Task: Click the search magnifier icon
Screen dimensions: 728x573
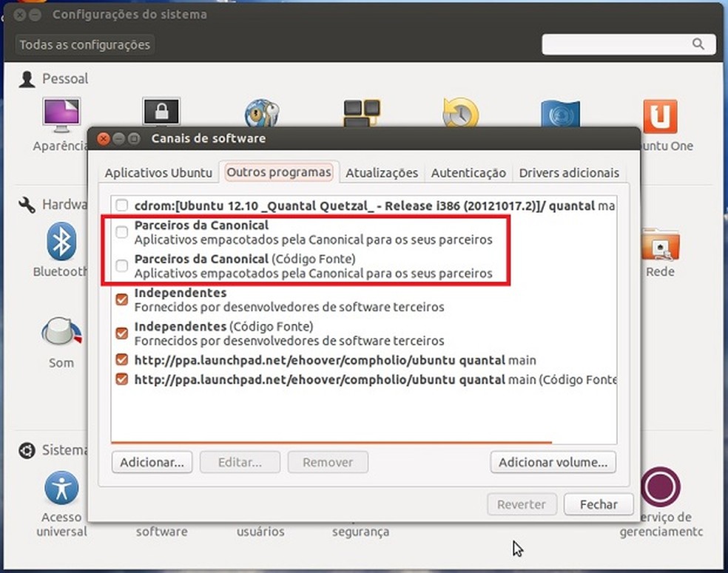Action: pyautogui.click(x=698, y=44)
